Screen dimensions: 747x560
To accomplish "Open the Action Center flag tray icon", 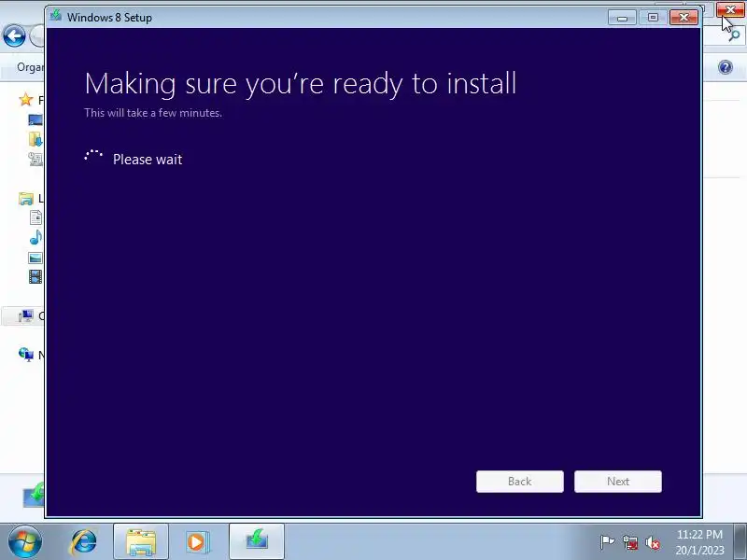I will pyautogui.click(x=607, y=542).
